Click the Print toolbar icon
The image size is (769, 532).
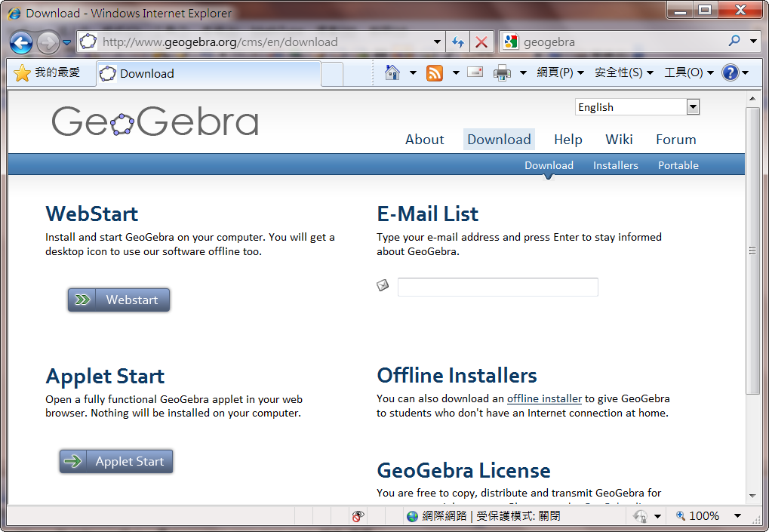click(502, 73)
